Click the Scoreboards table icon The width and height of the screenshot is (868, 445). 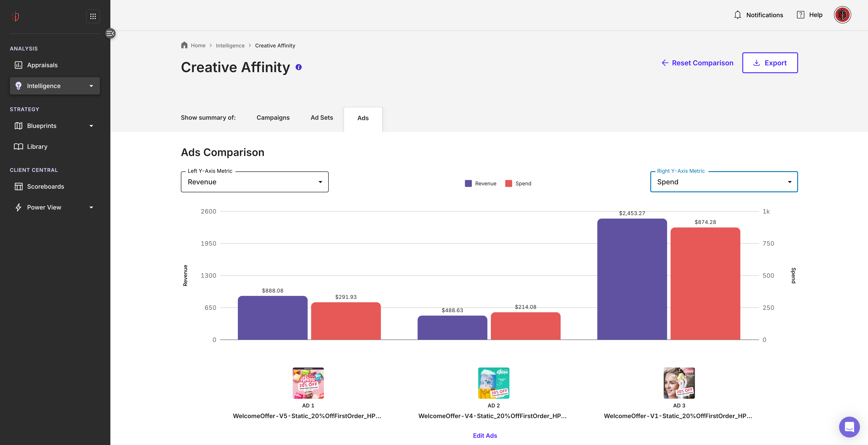click(18, 186)
